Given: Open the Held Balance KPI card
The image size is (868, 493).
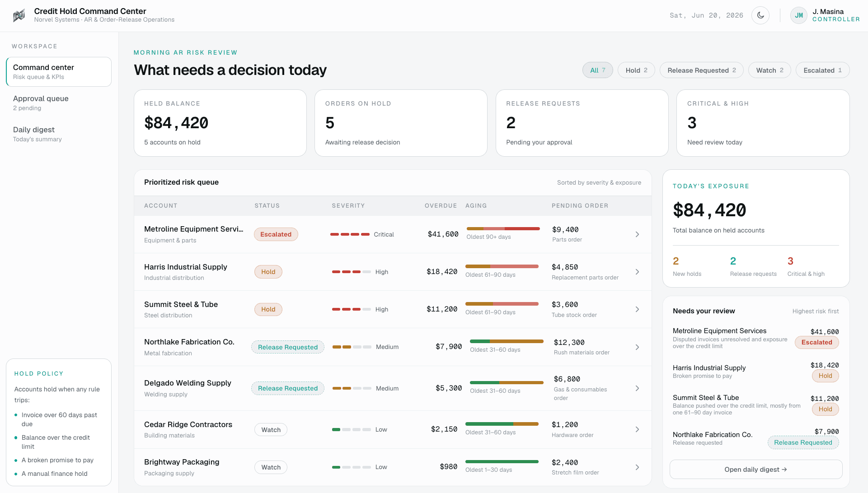Looking at the screenshot, I should point(220,123).
